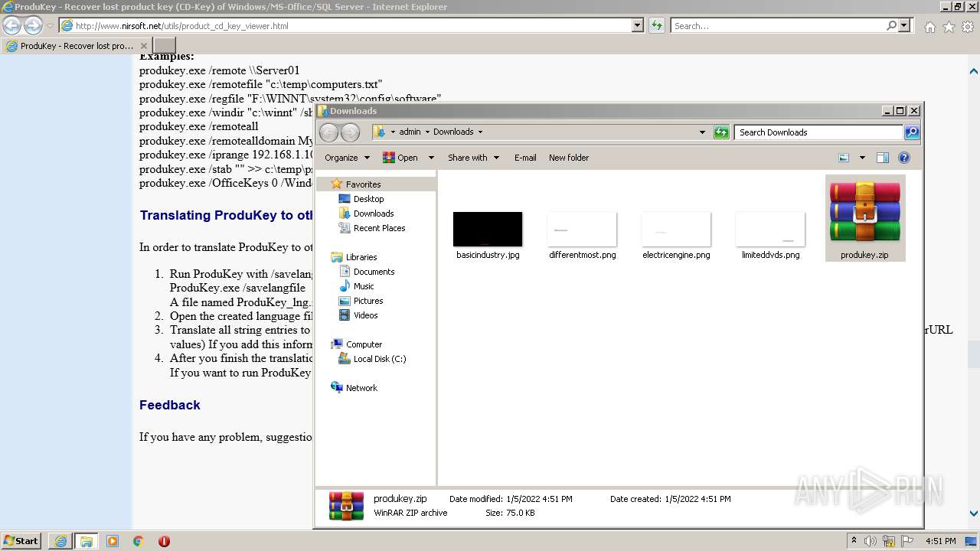Show hidden system tray icons
The height and width of the screenshot is (551, 980).
tap(854, 541)
